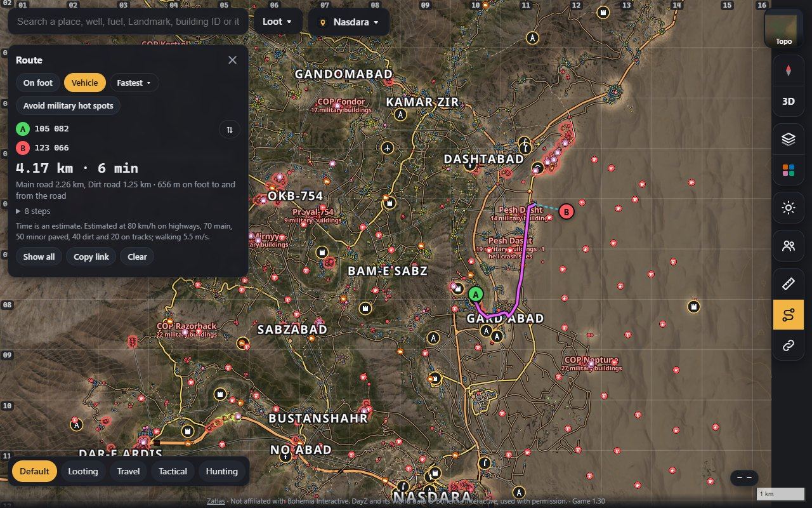
Task: Click the GANDOMABAD town label
Action: tap(344, 74)
